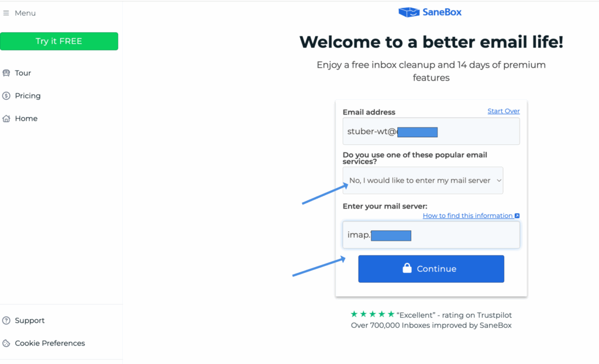
Task: Click the Tour bus icon
Action: tap(6, 73)
